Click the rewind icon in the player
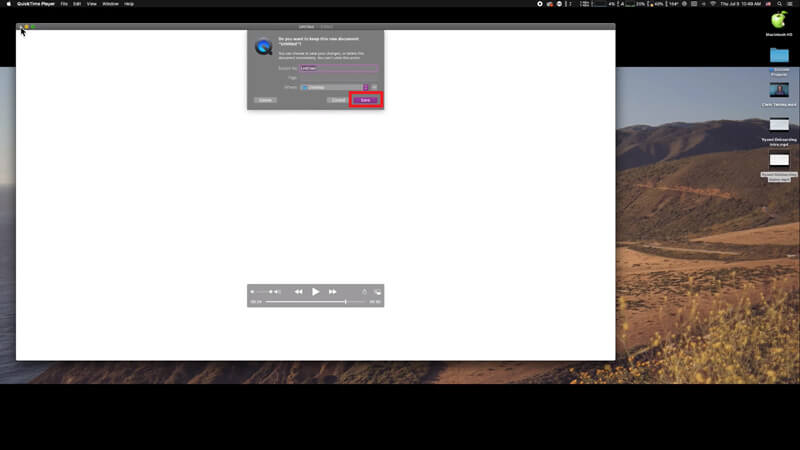This screenshot has height=450, width=800. tap(298, 292)
